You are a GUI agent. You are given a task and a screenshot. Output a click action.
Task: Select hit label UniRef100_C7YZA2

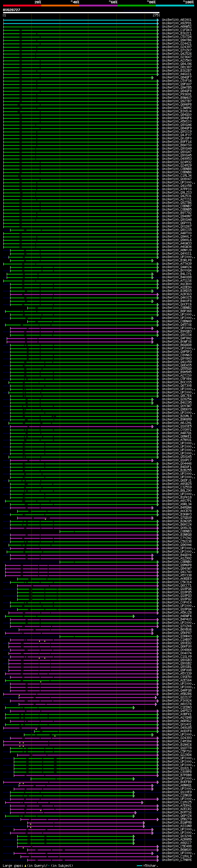coord(176,538)
